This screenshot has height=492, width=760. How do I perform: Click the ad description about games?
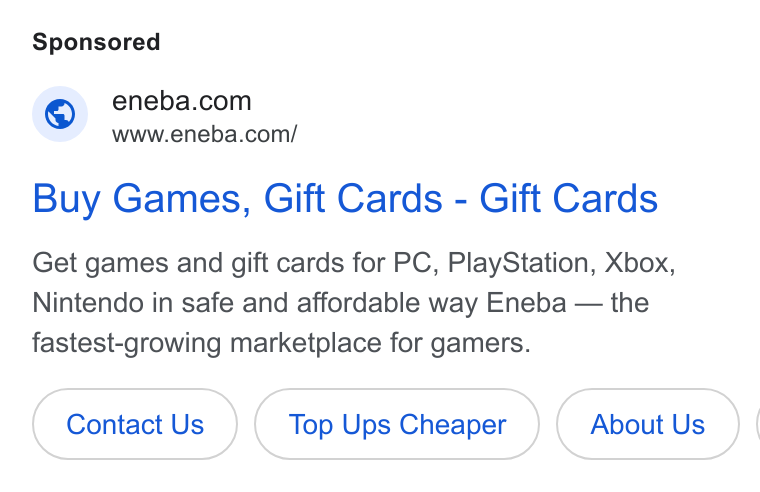point(354,303)
